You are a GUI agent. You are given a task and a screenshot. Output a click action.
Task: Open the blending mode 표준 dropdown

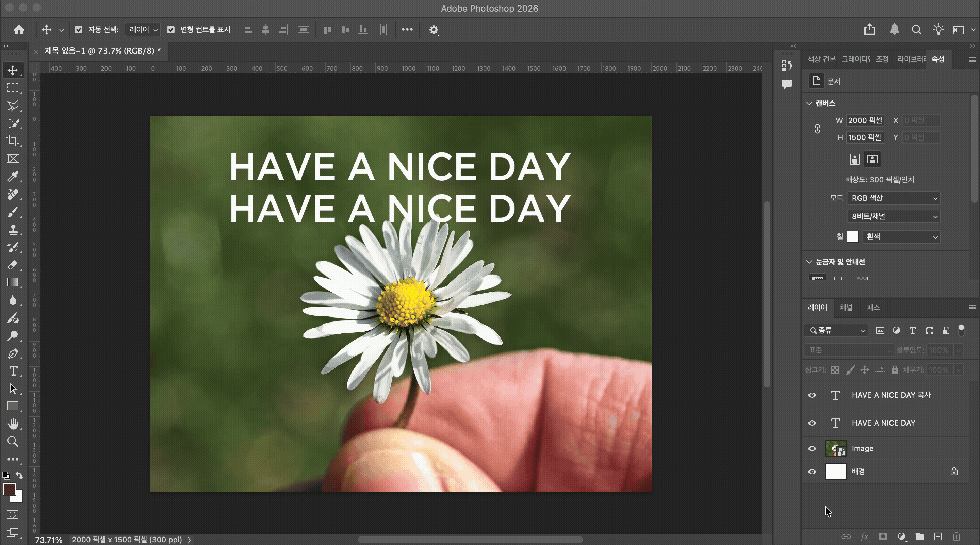[849, 350]
